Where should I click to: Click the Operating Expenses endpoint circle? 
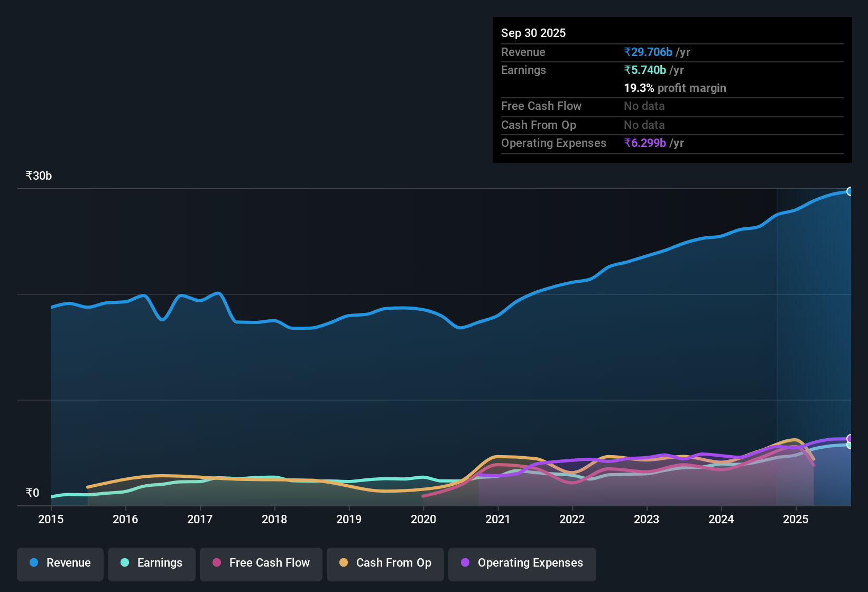(849, 439)
